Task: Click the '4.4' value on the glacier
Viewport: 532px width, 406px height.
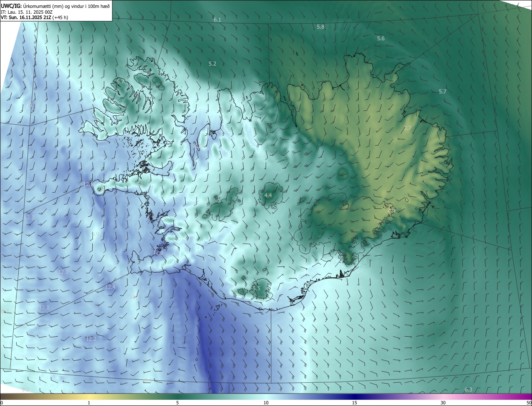Action: point(268,195)
